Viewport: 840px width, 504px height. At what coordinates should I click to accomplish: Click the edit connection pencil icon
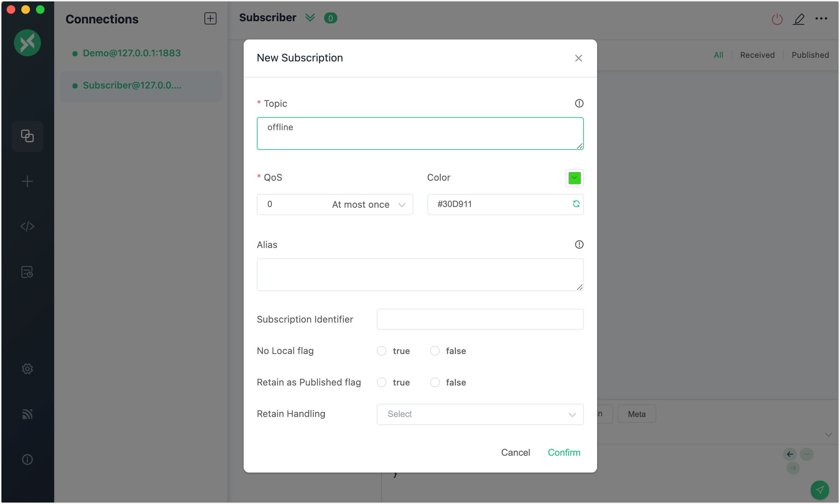coord(799,19)
